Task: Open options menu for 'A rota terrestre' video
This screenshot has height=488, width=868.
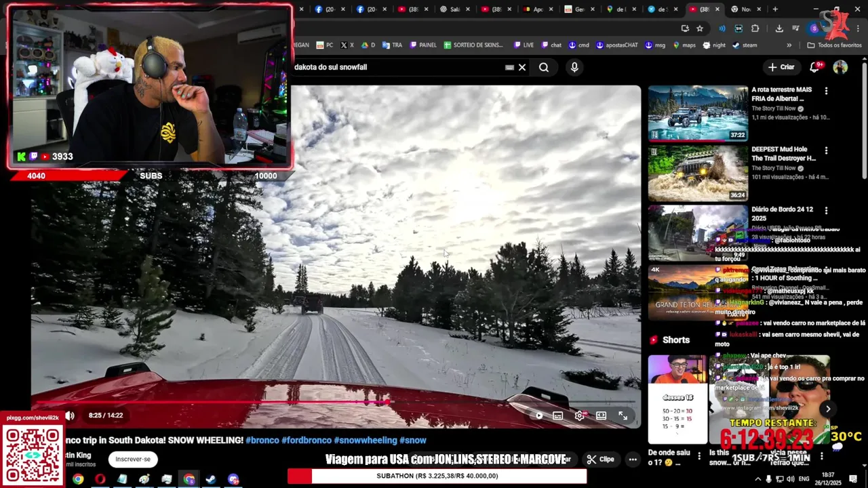Action: [826, 91]
